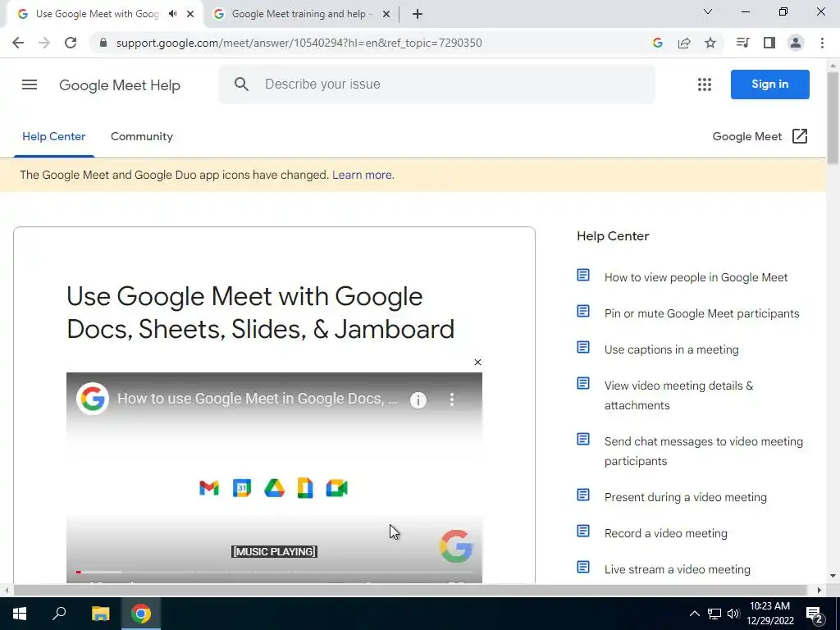The image size is (840, 630).
Task: Reload the current page
Action: (71, 43)
